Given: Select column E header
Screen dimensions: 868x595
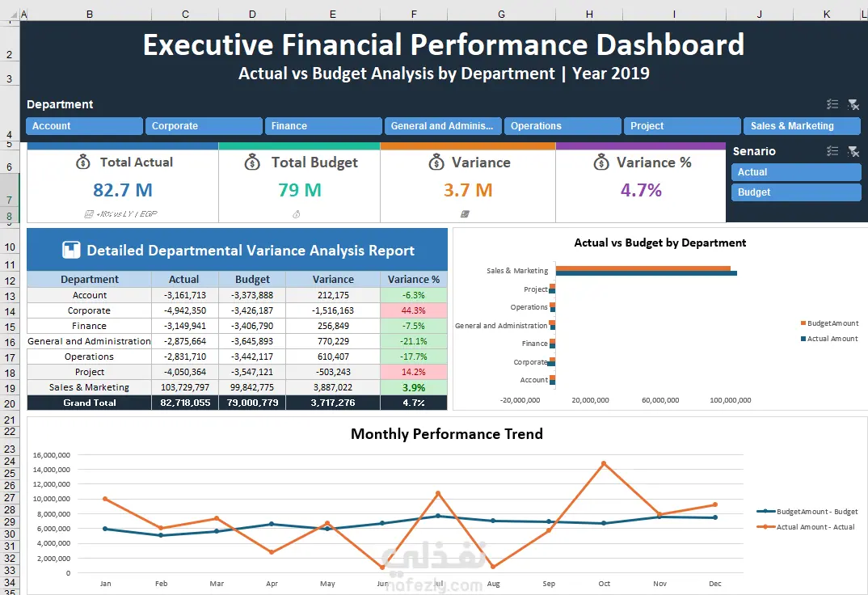Looking at the screenshot, I should [333, 15].
